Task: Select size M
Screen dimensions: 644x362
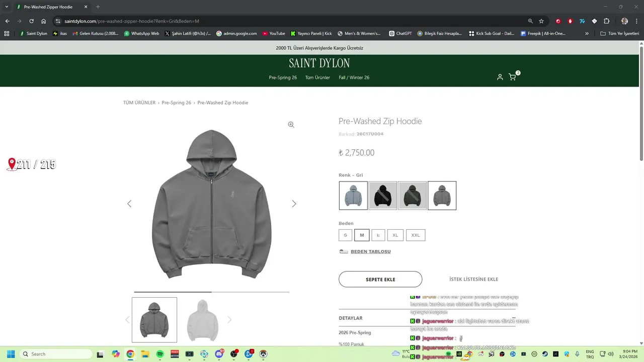Action: tap(362, 235)
